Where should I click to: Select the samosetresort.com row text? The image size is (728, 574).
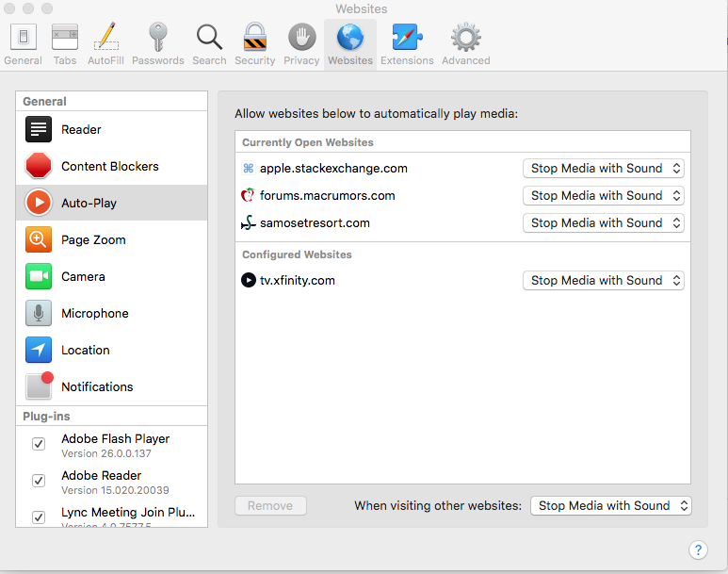click(x=315, y=223)
